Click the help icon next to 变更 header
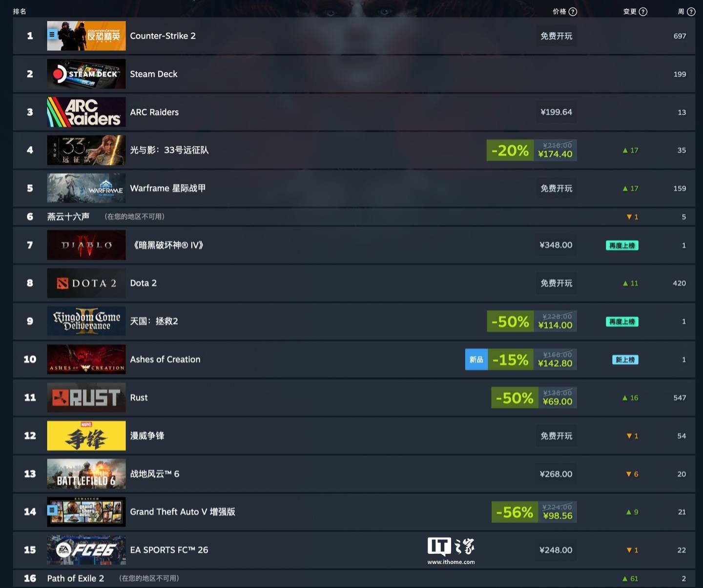The image size is (703, 588). coord(643,12)
